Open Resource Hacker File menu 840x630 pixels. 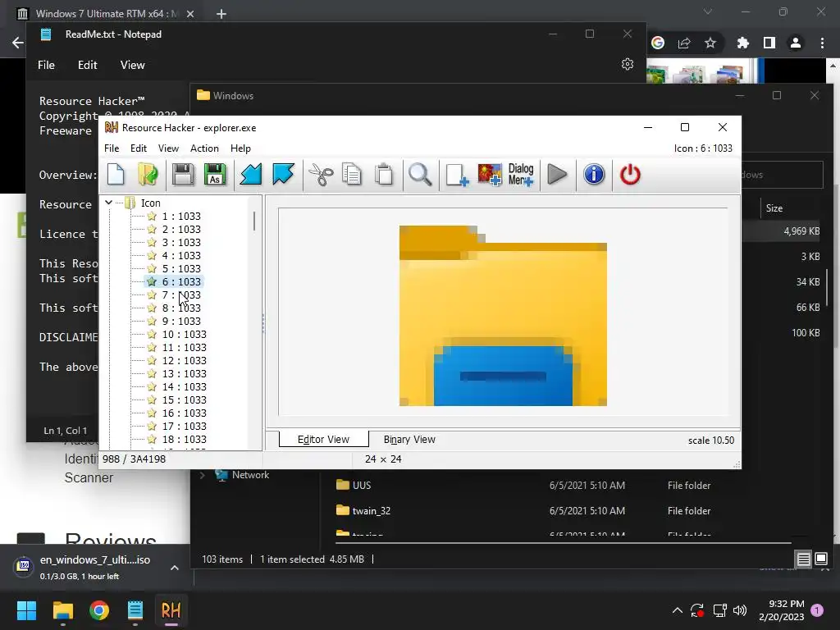tap(112, 148)
